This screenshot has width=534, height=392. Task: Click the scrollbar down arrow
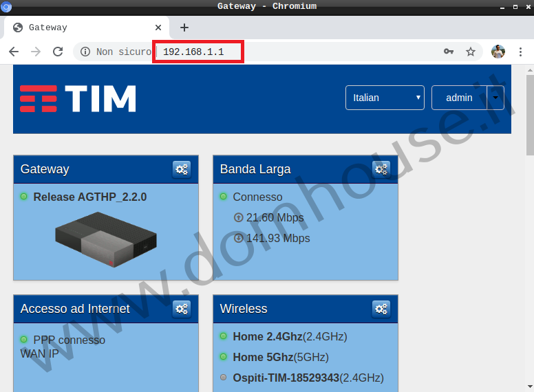[x=530, y=386]
